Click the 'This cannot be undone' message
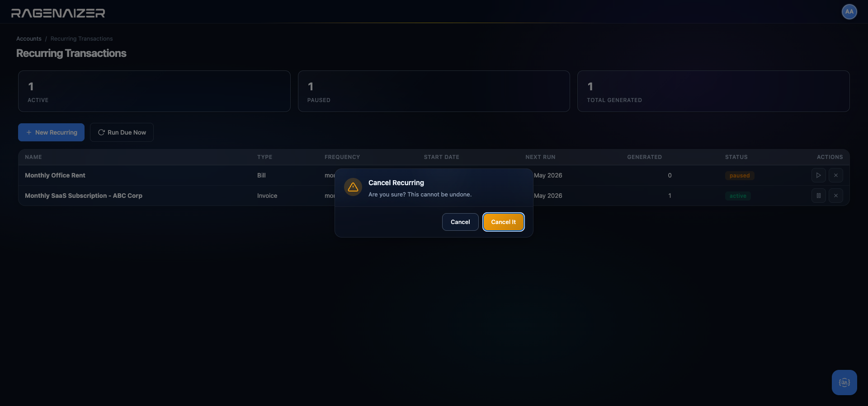868x406 pixels. pos(420,195)
